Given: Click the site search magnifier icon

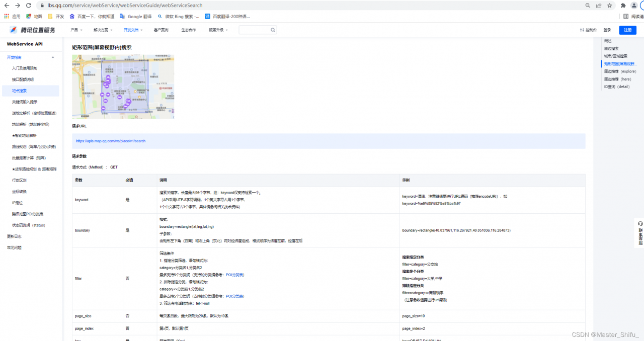Looking at the screenshot, I should (273, 30).
